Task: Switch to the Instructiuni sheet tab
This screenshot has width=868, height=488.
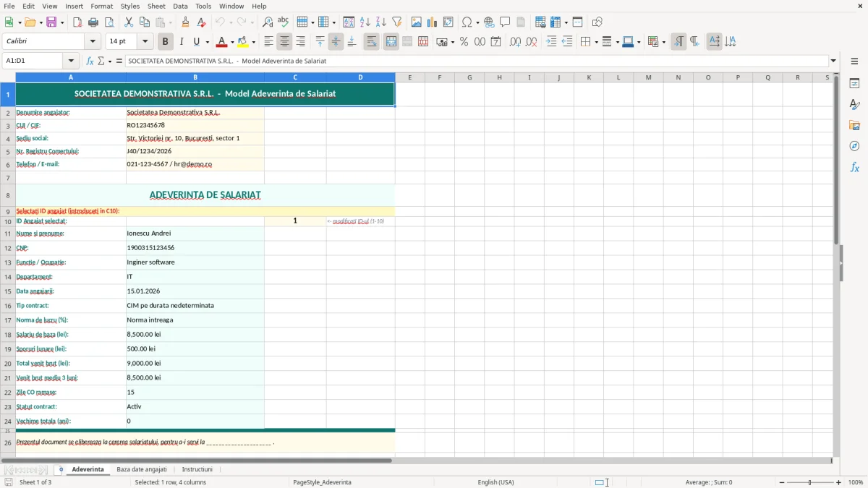Action: [x=197, y=470]
